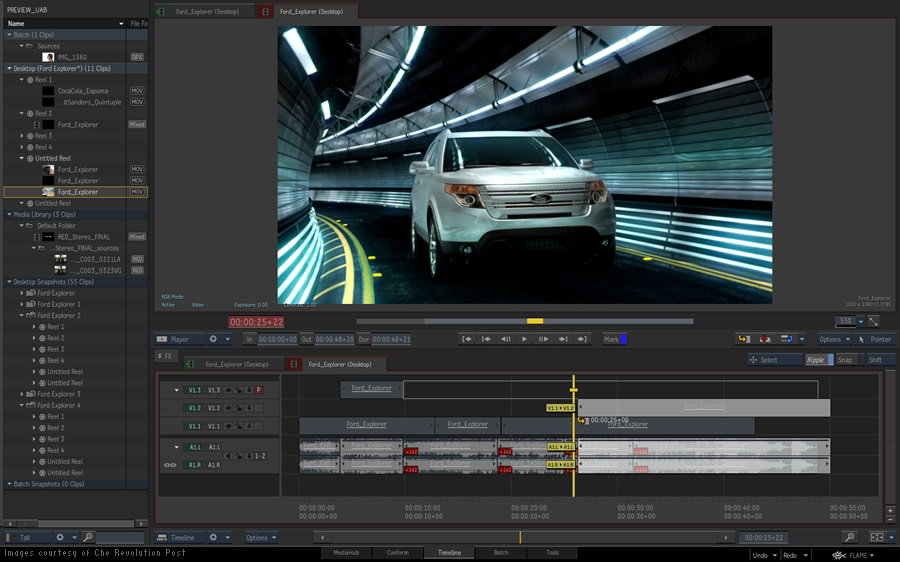This screenshot has width=900, height=562.
Task: Click the gear icon next to Player
Action: 213,339
